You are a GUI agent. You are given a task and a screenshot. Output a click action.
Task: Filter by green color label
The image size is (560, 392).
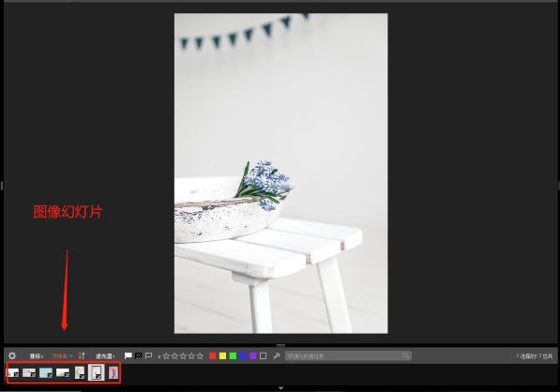(233, 356)
